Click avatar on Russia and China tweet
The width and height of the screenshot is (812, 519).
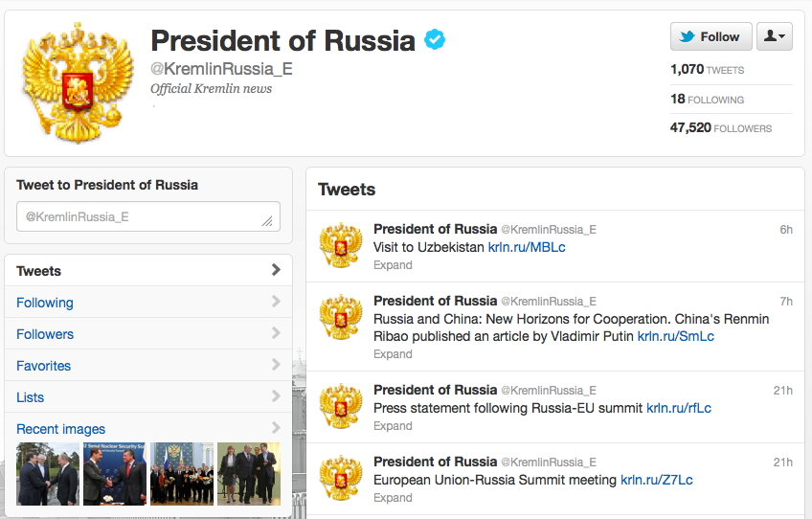click(x=341, y=317)
